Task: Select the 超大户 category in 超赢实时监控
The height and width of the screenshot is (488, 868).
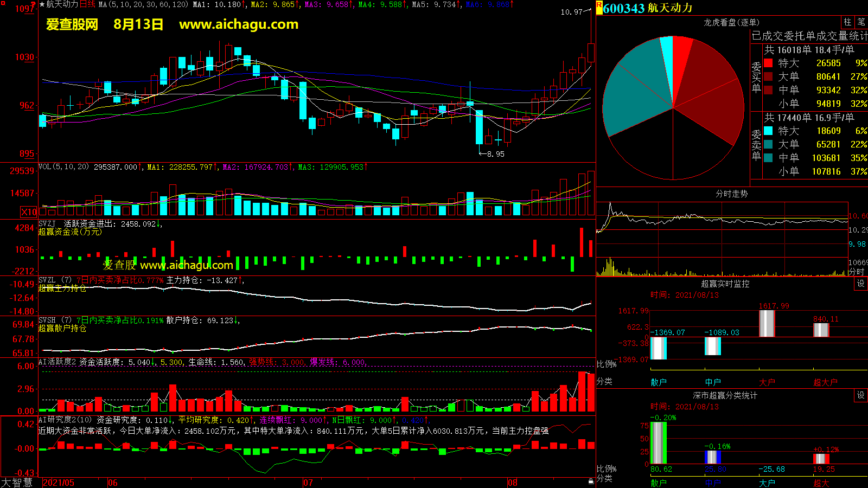Action: (x=825, y=382)
